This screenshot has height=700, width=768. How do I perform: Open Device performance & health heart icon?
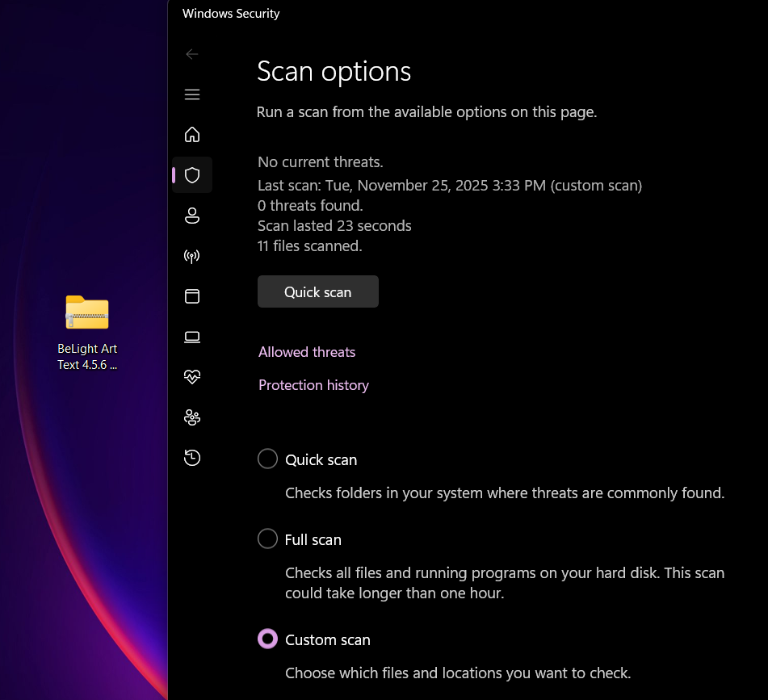click(192, 377)
